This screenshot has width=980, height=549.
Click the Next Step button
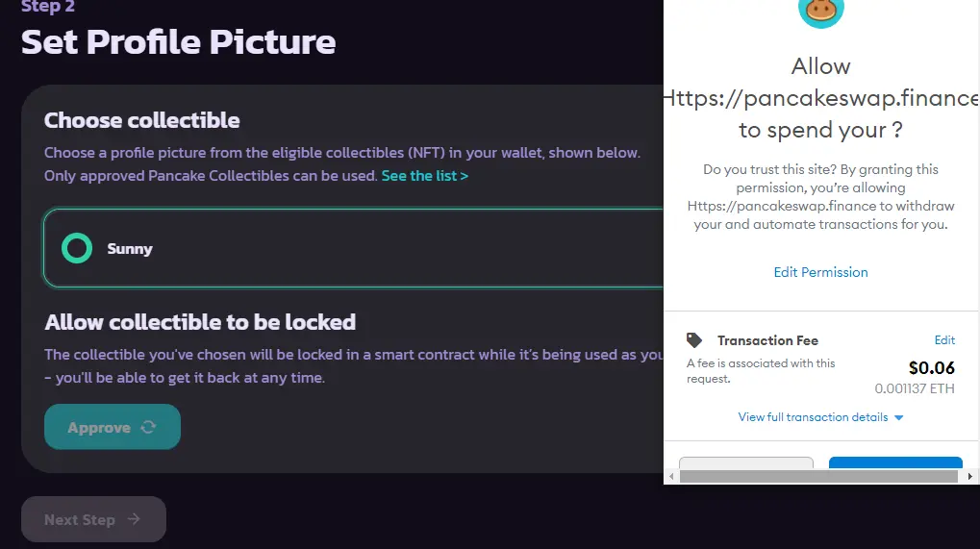point(93,519)
